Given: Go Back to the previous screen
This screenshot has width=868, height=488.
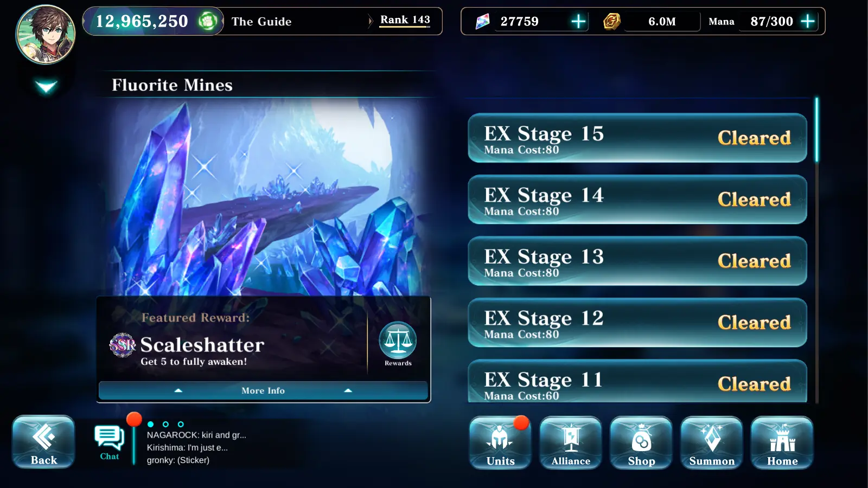Looking at the screenshot, I should pos(43,442).
